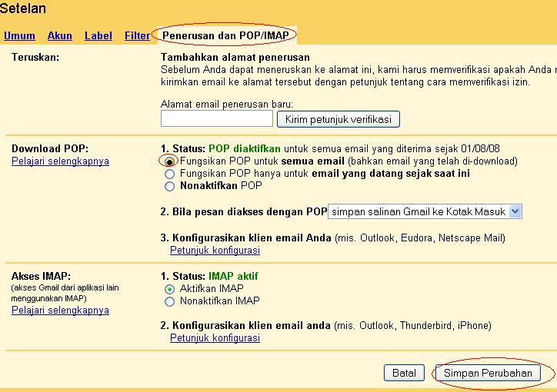Click the 'IMAP aktif' status text
The height and width of the screenshot is (392, 557).
233,276
